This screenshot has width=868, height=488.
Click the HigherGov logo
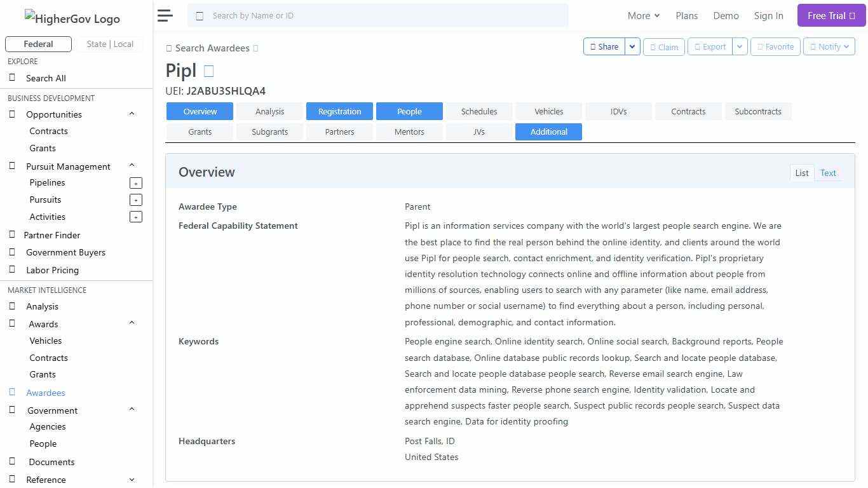click(72, 18)
